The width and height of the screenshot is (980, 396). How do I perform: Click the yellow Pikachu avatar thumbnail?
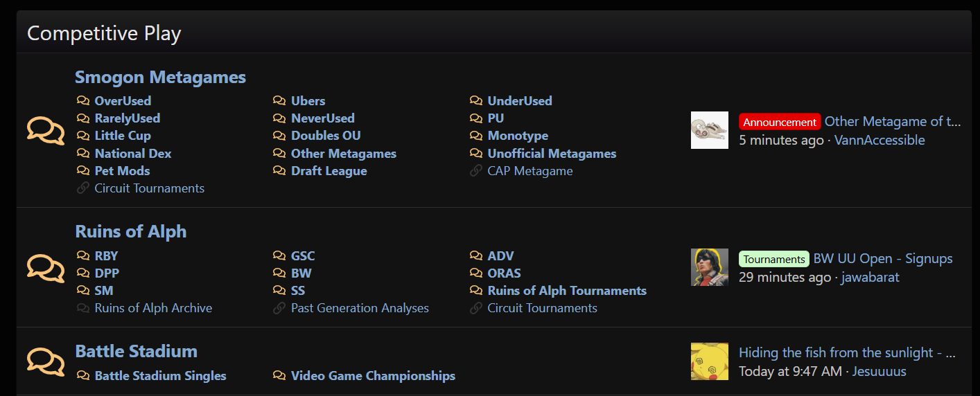click(709, 361)
